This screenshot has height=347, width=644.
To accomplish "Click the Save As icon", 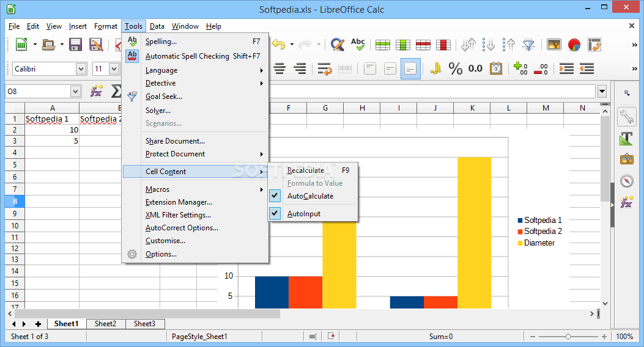I will [96, 45].
